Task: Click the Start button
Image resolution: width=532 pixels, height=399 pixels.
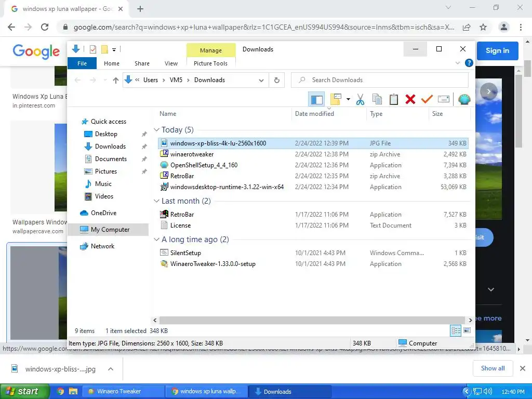Action: coord(24,391)
